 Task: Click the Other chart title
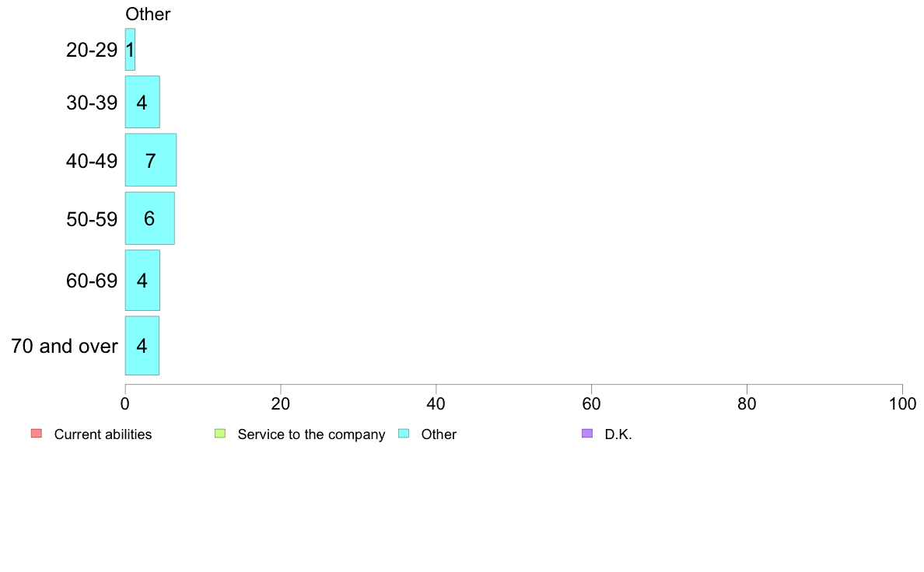coord(148,14)
